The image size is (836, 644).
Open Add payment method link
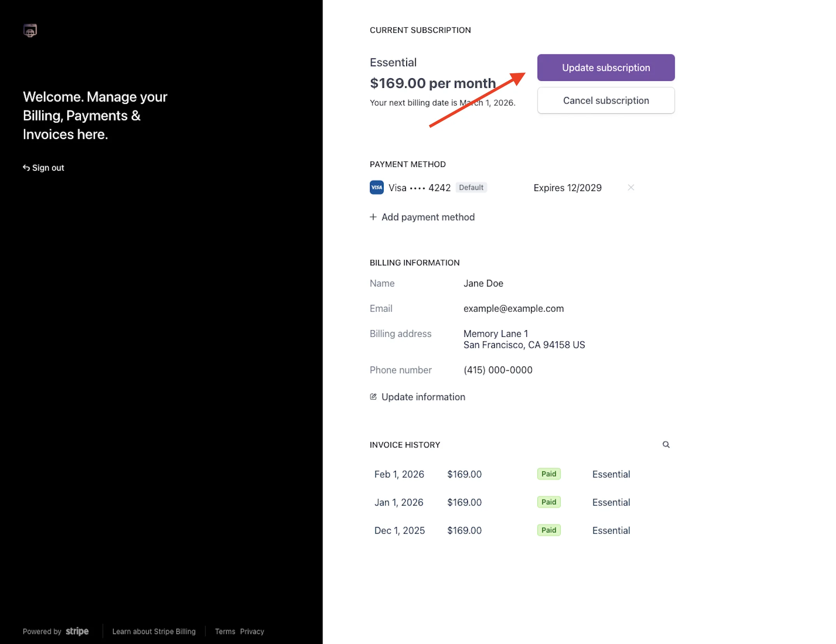[422, 217]
